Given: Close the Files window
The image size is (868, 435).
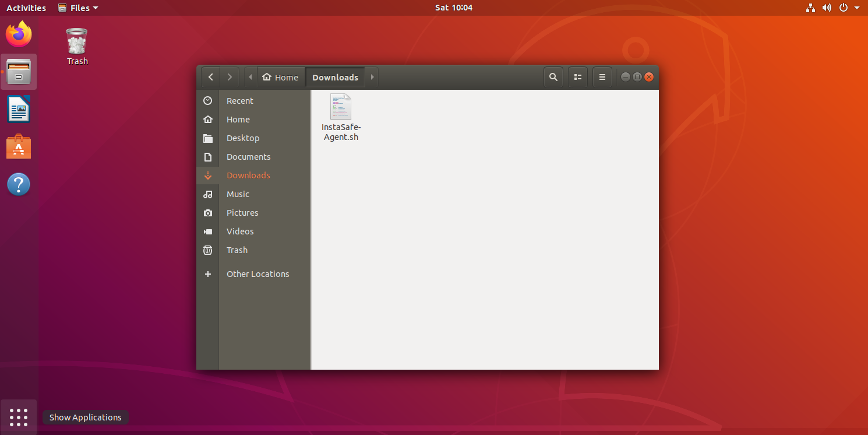Looking at the screenshot, I should (649, 77).
